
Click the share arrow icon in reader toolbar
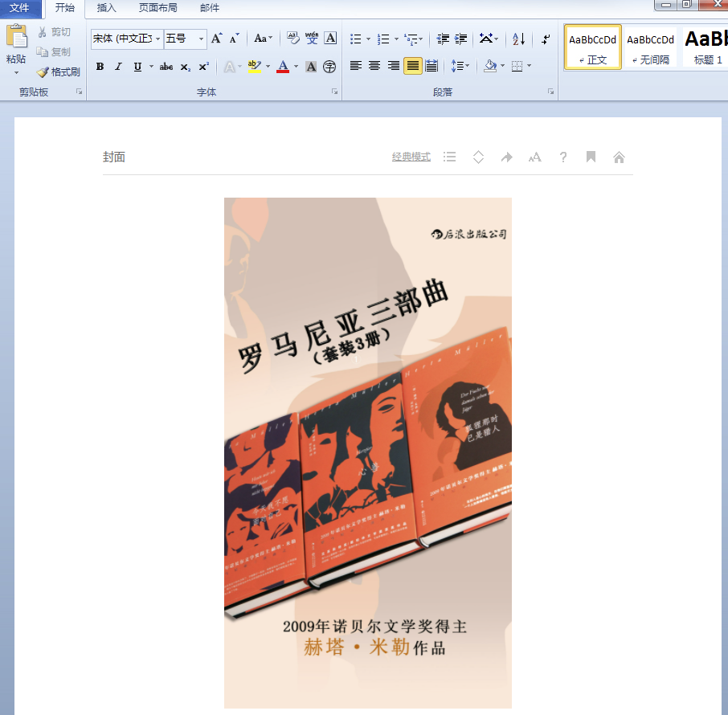coord(506,157)
